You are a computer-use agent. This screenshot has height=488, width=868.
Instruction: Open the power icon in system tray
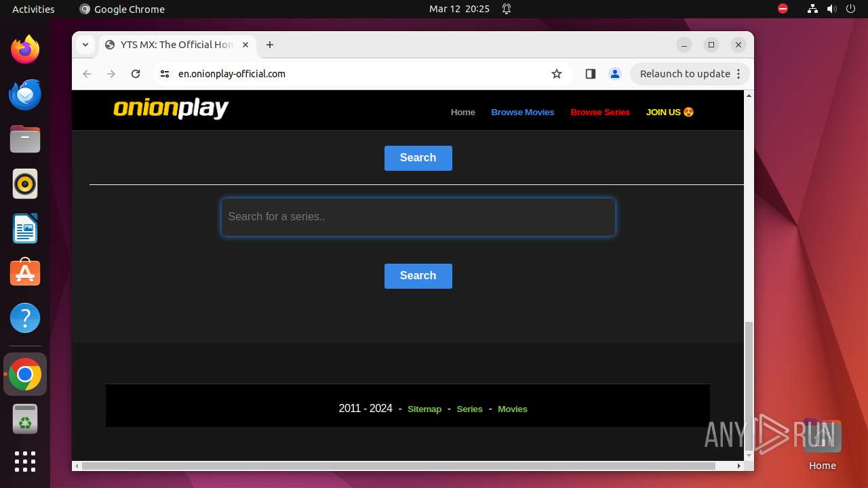(x=850, y=9)
